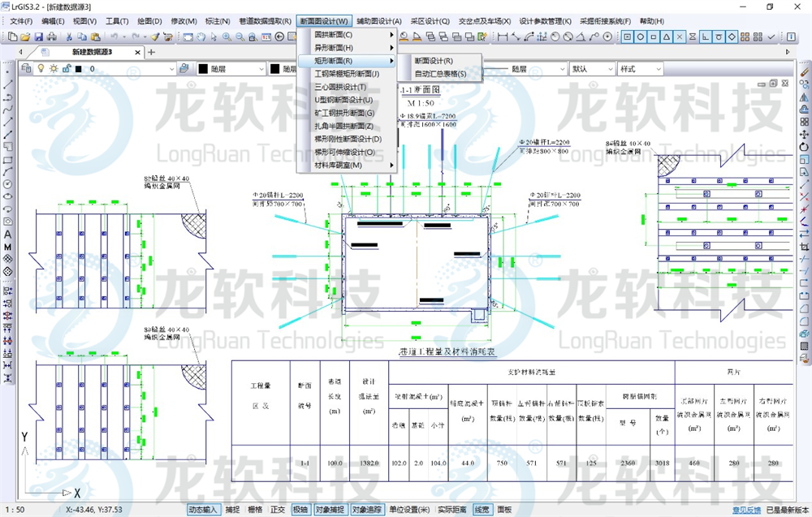Screen dimensions: 812x517
Task: Open the 默认 linetype dropdown
Action: (611, 68)
